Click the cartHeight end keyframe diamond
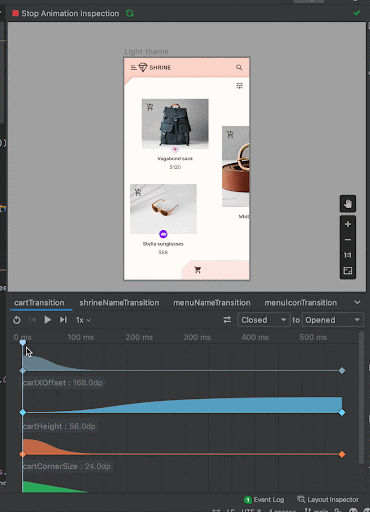 click(x=342, y=413)
